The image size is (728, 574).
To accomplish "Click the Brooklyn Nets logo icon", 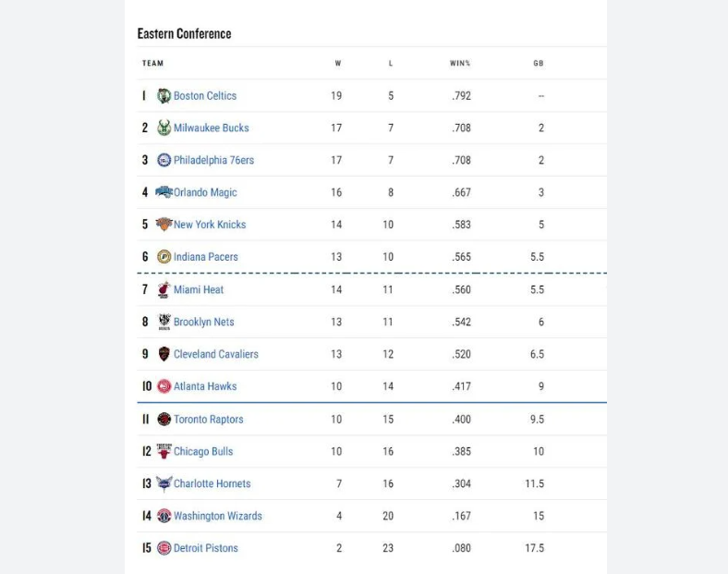I will (164, 322).
